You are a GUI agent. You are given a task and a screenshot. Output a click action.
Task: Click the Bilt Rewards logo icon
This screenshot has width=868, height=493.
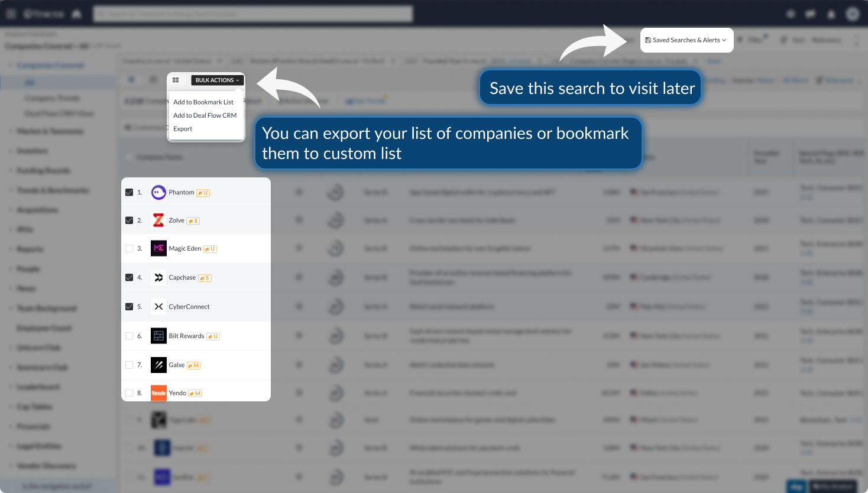point(158,336)
